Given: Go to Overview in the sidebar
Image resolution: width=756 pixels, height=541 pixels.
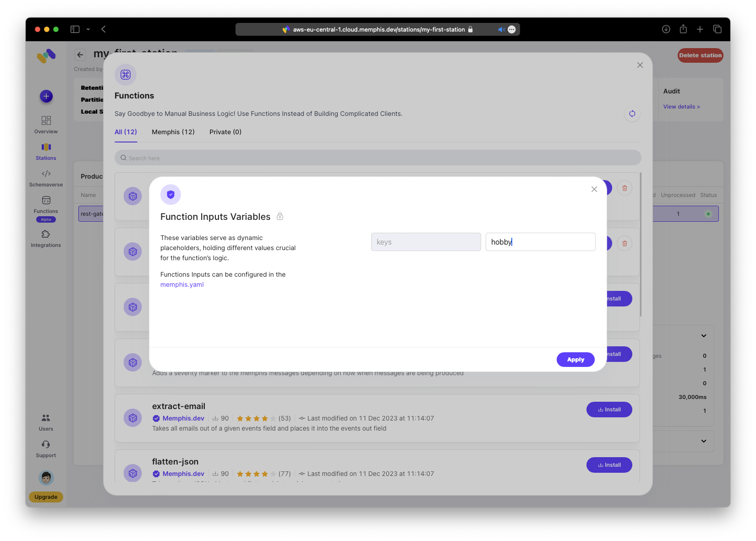Looking at the screenshot, I should coord(46,125).
